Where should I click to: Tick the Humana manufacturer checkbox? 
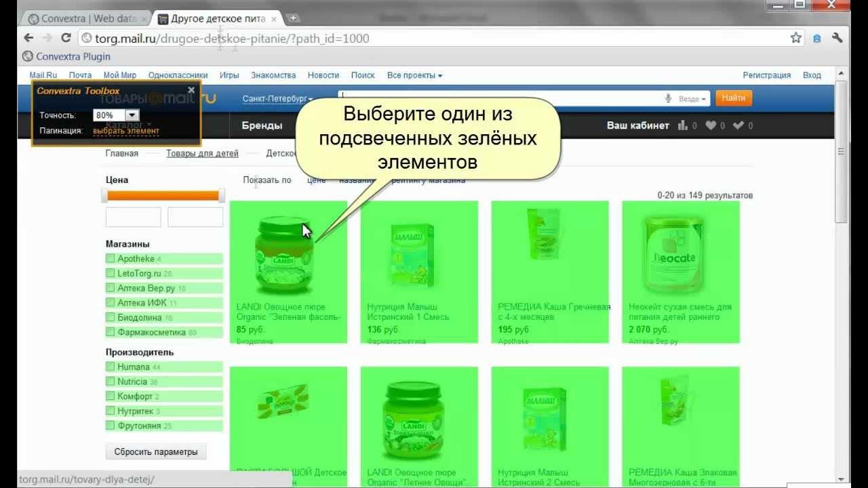pyautogui.click(x=111, y=367)
